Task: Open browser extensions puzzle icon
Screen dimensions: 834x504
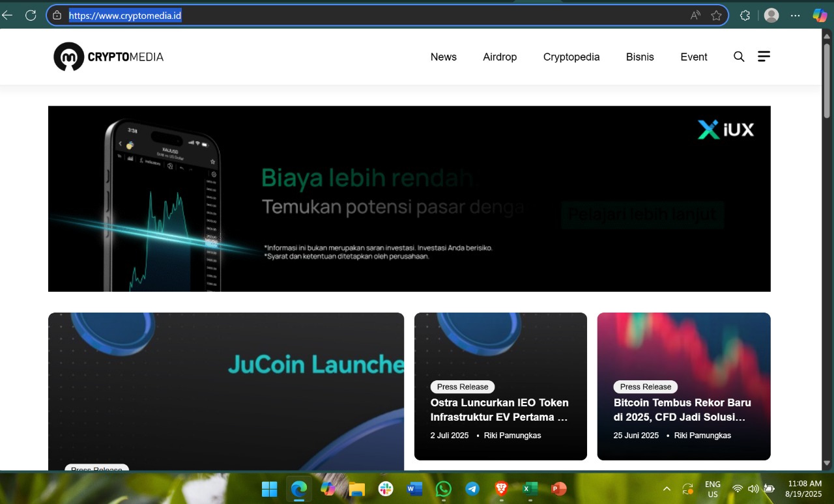Action: coord(745,16)
